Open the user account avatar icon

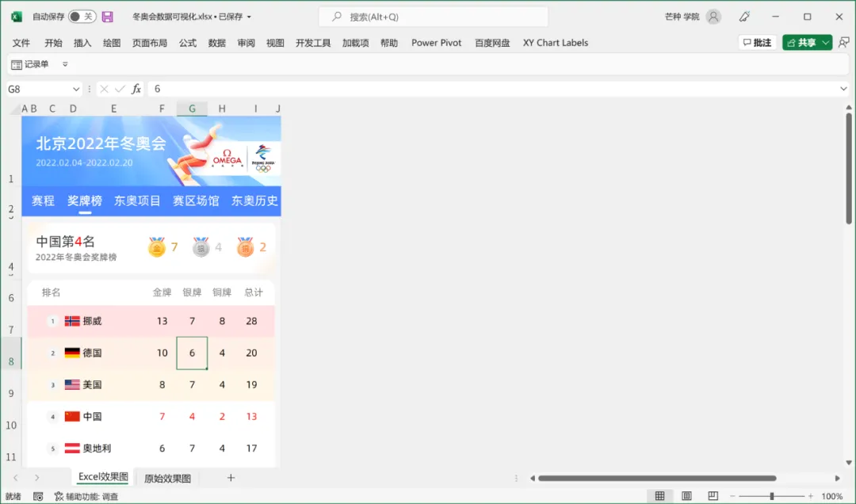coord(713,17)
